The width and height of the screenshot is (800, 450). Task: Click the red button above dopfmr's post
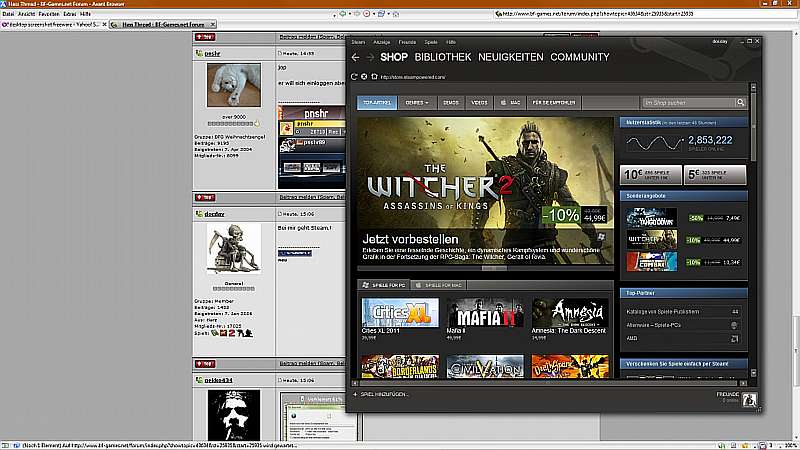(x=205, y=197)
